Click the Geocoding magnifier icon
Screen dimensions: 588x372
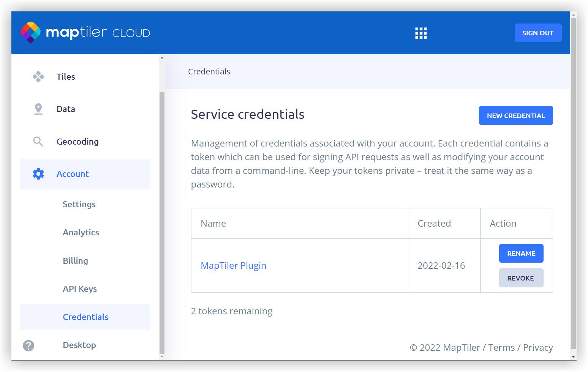(38, 142)
